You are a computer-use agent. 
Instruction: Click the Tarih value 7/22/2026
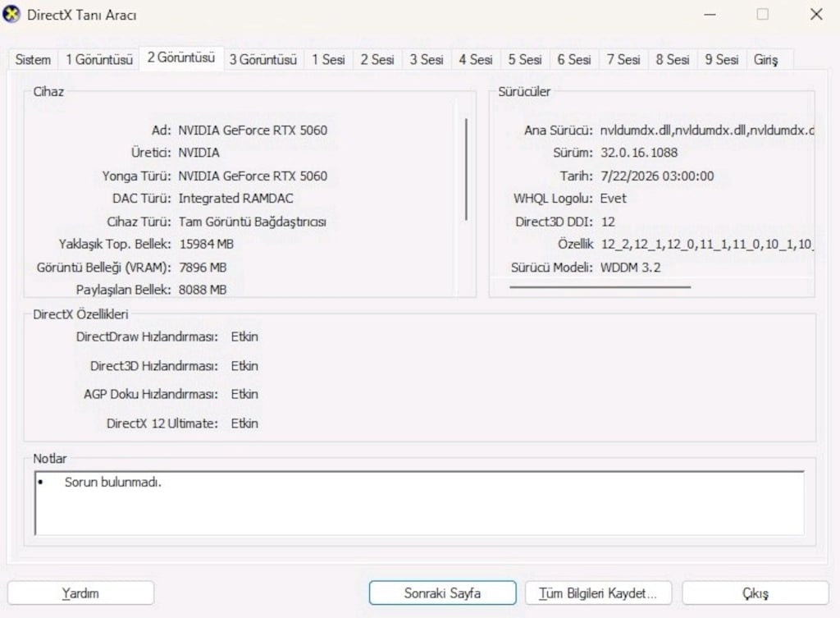coord(657,176)
